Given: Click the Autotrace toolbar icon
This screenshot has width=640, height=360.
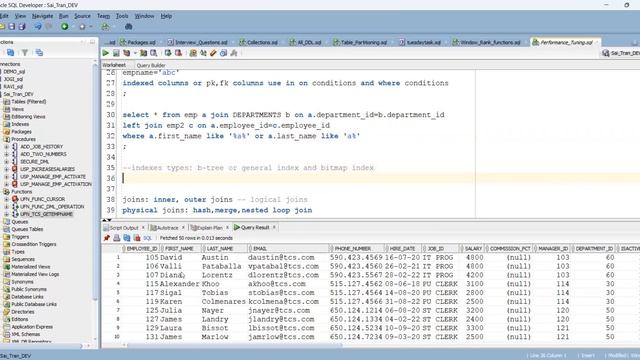Looking at the screenshot, I should point(144,53).
